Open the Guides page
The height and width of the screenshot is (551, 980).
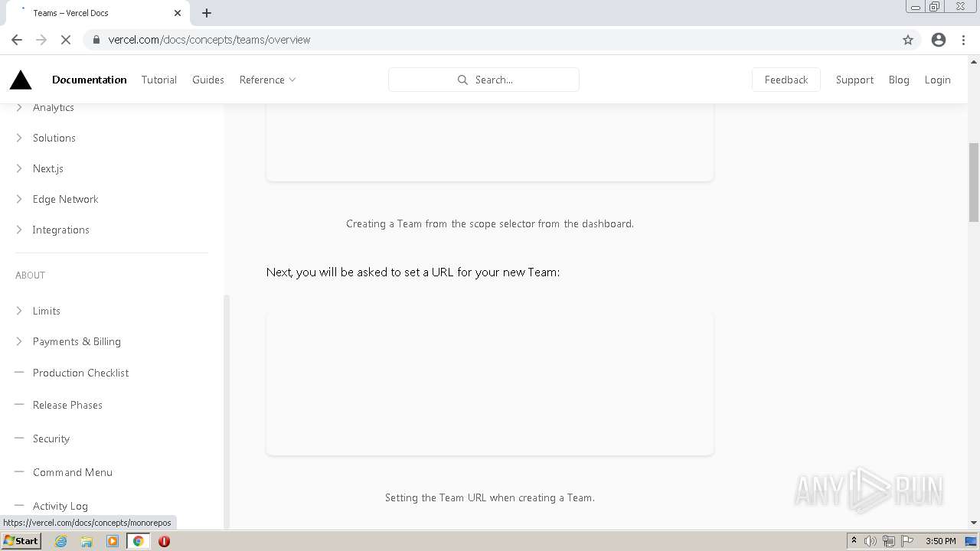pyautogui.click(x=208, y=80)
